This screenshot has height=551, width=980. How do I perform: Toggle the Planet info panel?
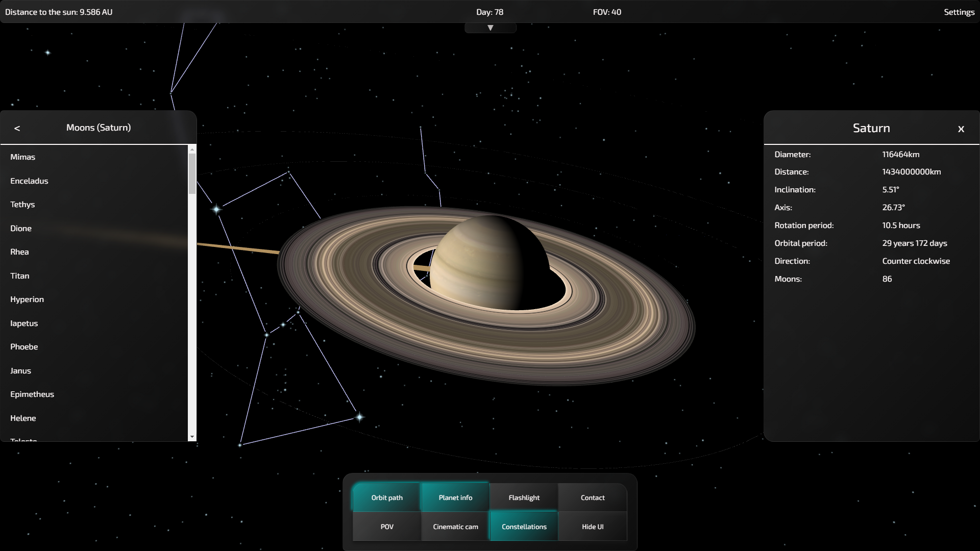(455, 497)
